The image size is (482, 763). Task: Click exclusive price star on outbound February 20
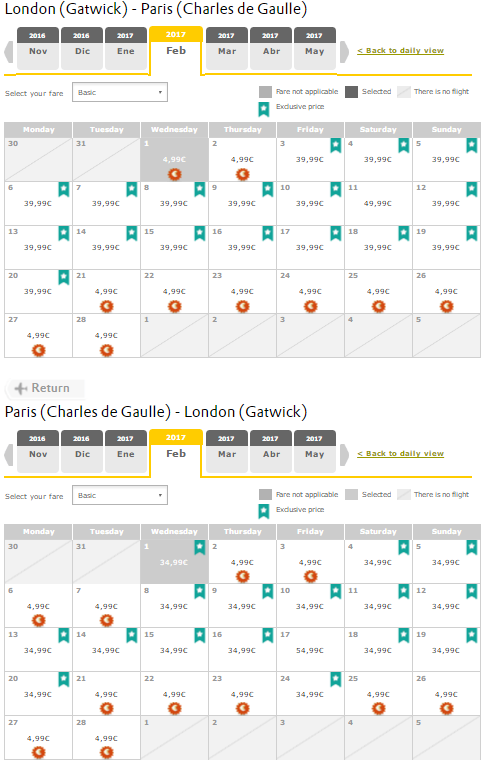coord(64,277)
